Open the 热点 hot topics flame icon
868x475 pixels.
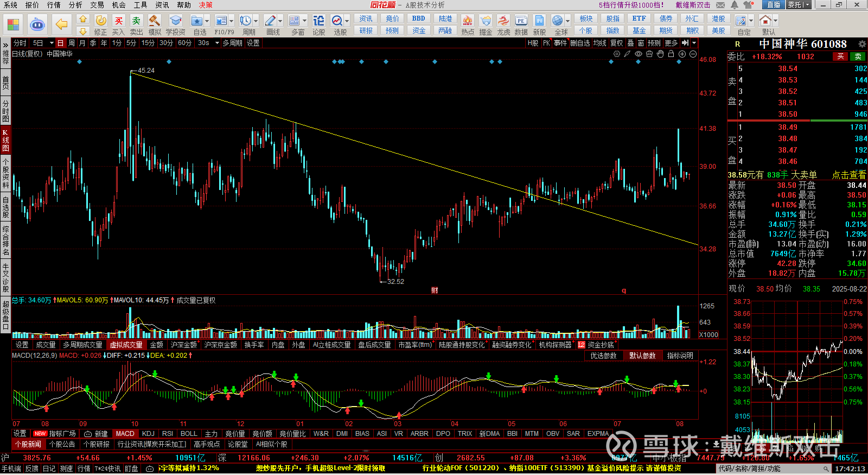(x=468, y=25)
